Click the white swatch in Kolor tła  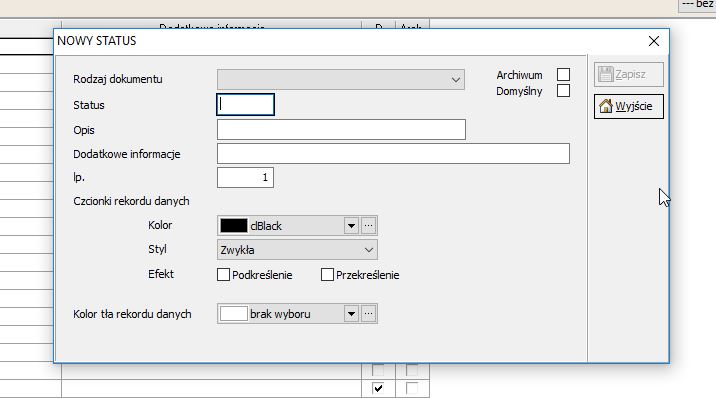pyautogui.click(x=234, y=314)
